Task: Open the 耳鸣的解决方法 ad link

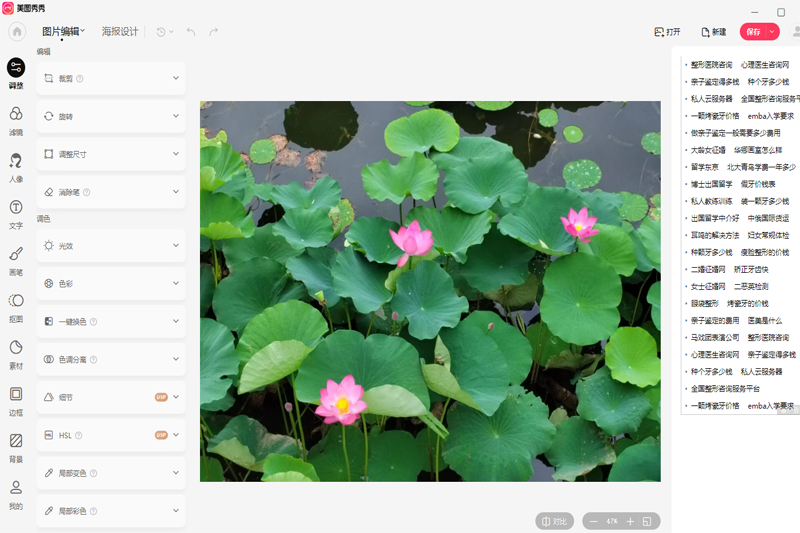Action: click(715, 235)
